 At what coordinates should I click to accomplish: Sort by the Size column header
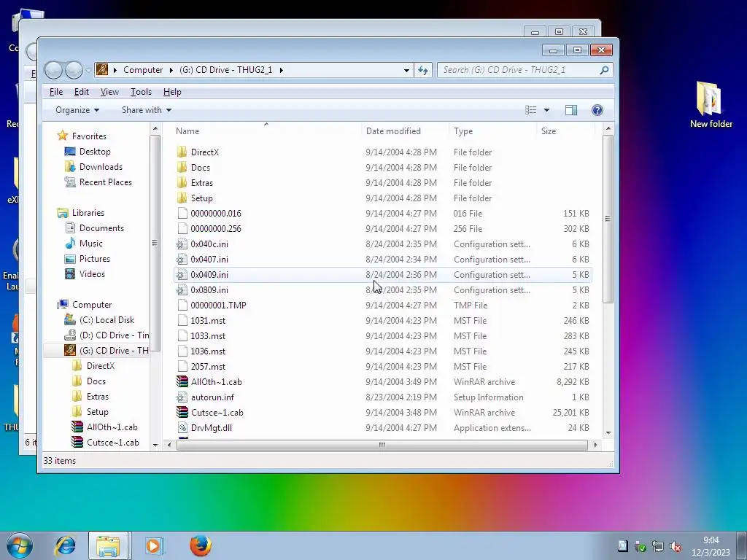(x=566, y=131)
